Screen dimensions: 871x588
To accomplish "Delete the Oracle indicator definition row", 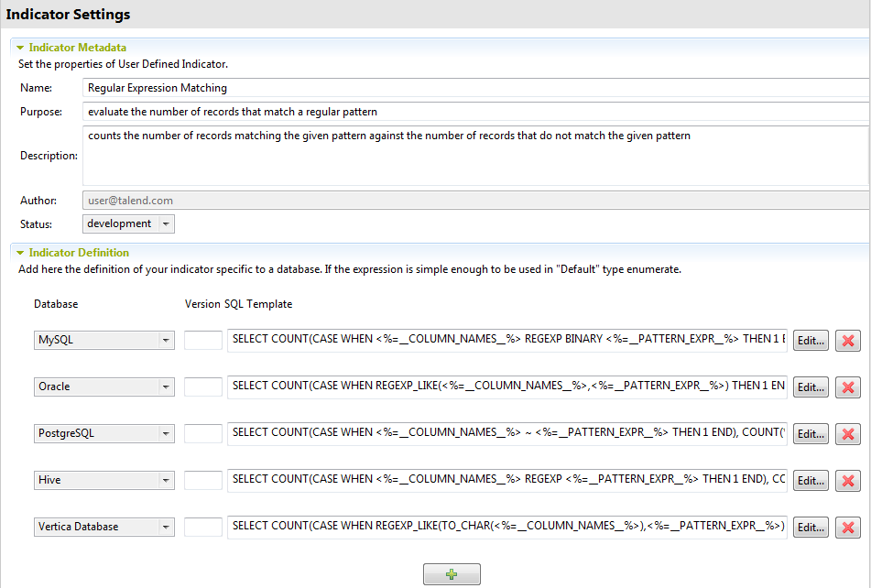I will click(847, 387).
